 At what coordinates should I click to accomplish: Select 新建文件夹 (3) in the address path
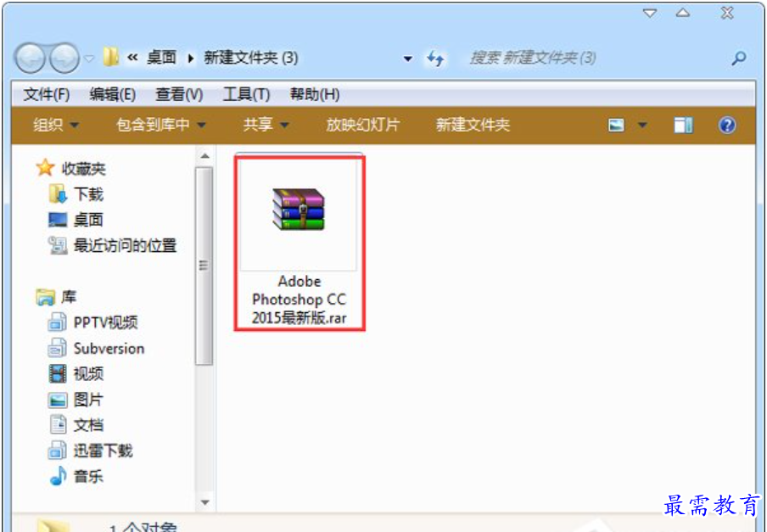(251, 58)
